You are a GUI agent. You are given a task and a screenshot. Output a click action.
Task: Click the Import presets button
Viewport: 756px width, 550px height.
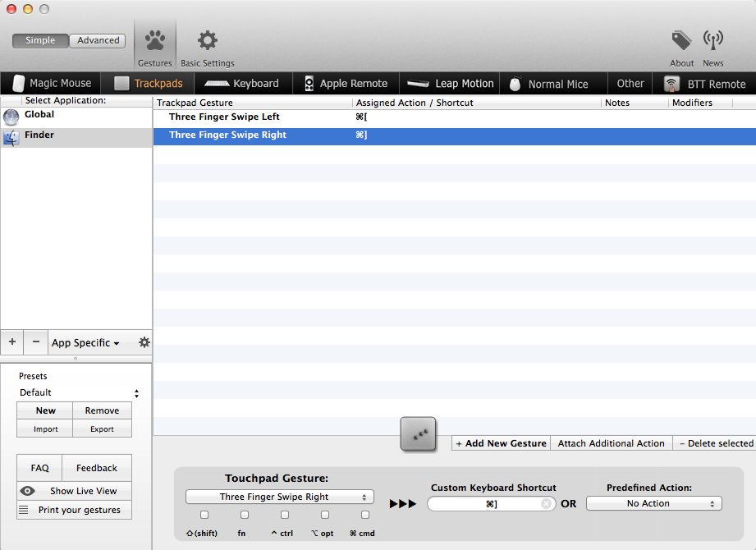45,429
